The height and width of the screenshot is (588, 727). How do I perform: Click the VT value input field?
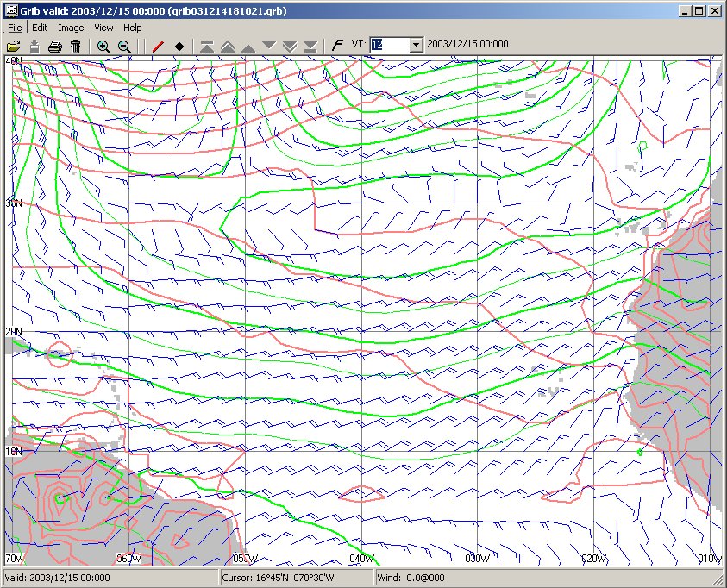pos(389,45)
